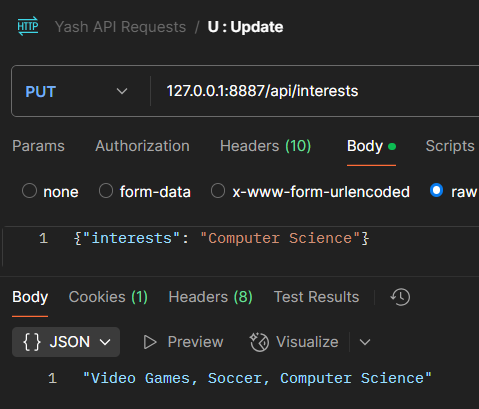Select the form-data radio button
The image size is (479, 409).
tap(106, 191)
